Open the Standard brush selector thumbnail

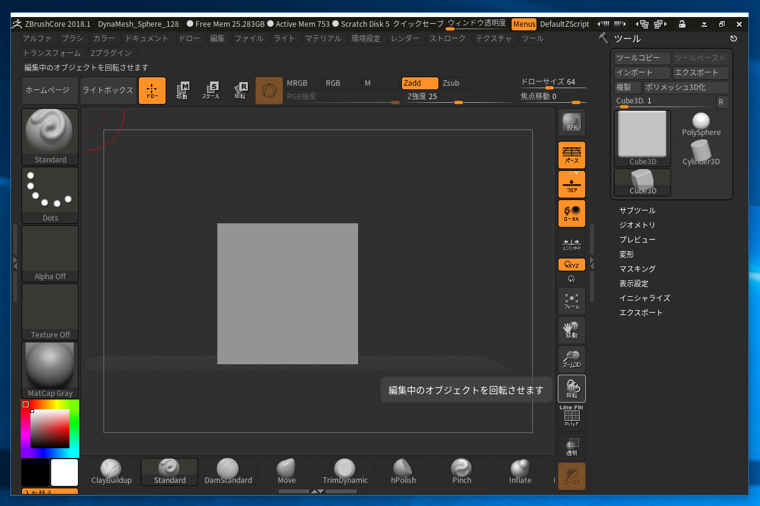pyautogui.click(x=50, y=137)
